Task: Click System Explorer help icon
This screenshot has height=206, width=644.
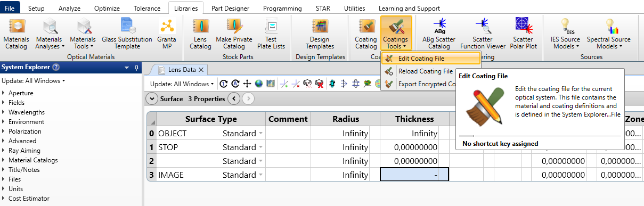Action: tap(56, 67)
